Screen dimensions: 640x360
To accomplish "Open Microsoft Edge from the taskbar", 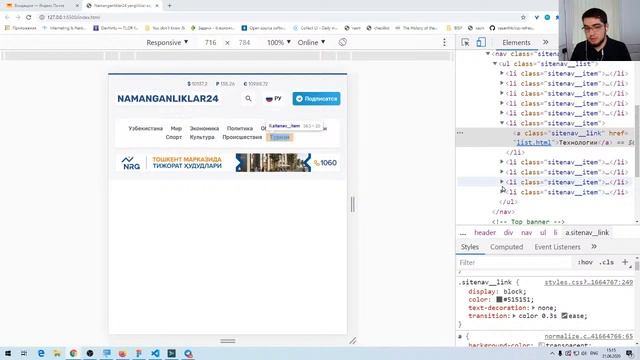I will pos(41,353).
